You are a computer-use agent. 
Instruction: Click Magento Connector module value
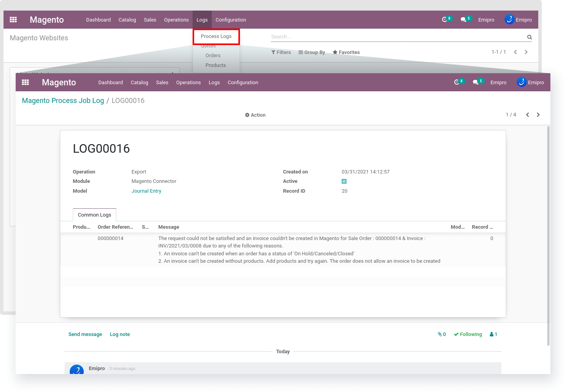pos(154,181)
